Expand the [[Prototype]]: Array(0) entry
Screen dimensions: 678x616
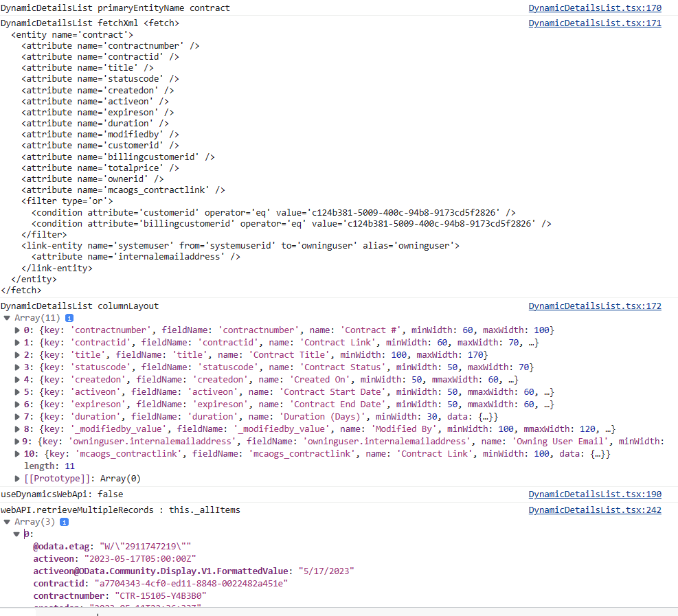click(x=17, y=479)
